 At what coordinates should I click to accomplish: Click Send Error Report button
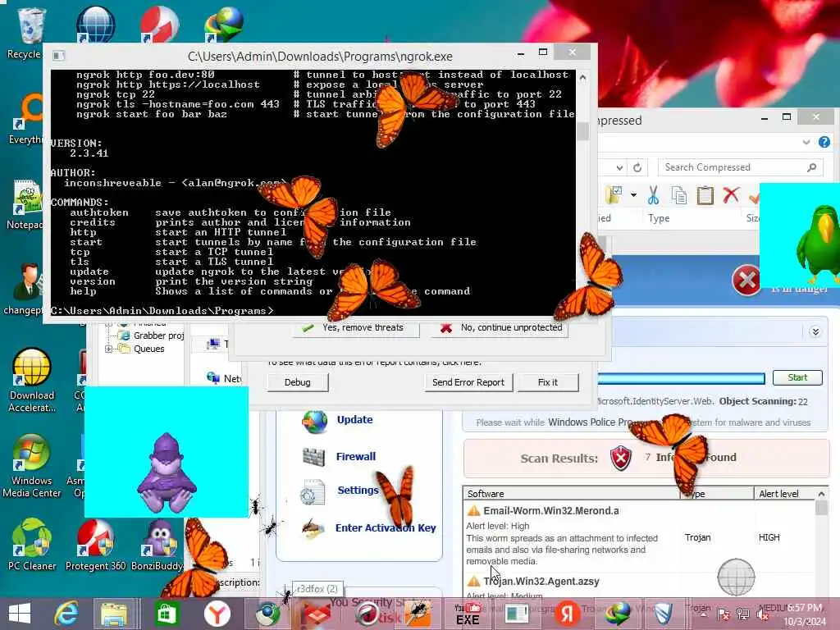468,382
